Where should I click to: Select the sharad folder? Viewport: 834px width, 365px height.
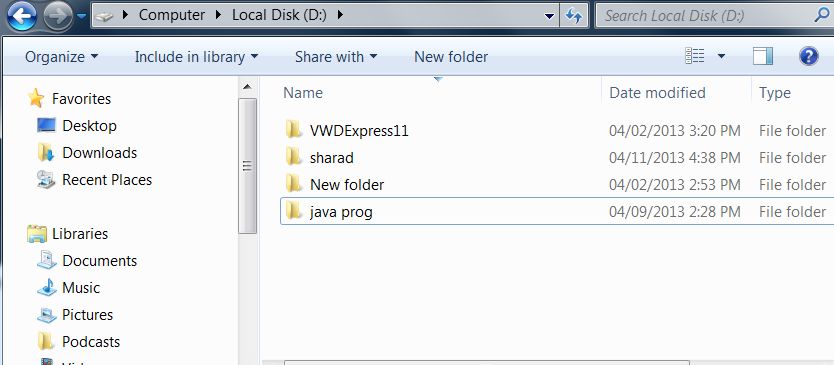331,157
